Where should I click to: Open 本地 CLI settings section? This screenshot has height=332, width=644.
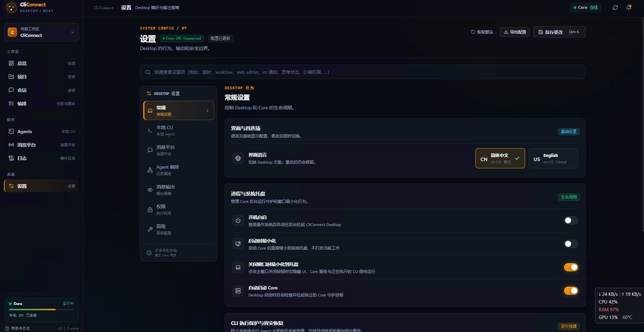point(179,130)
